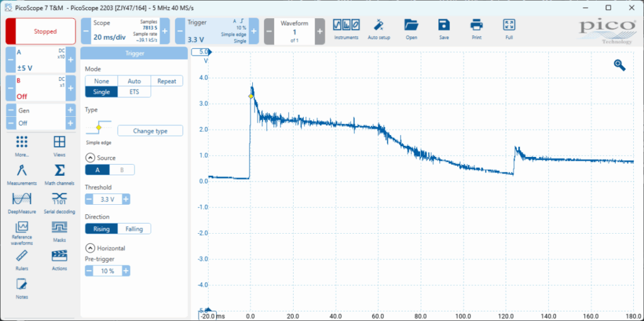Screen dimensions: 644x321
Task: Click the Change type button
Action: [x=150, y=131]
